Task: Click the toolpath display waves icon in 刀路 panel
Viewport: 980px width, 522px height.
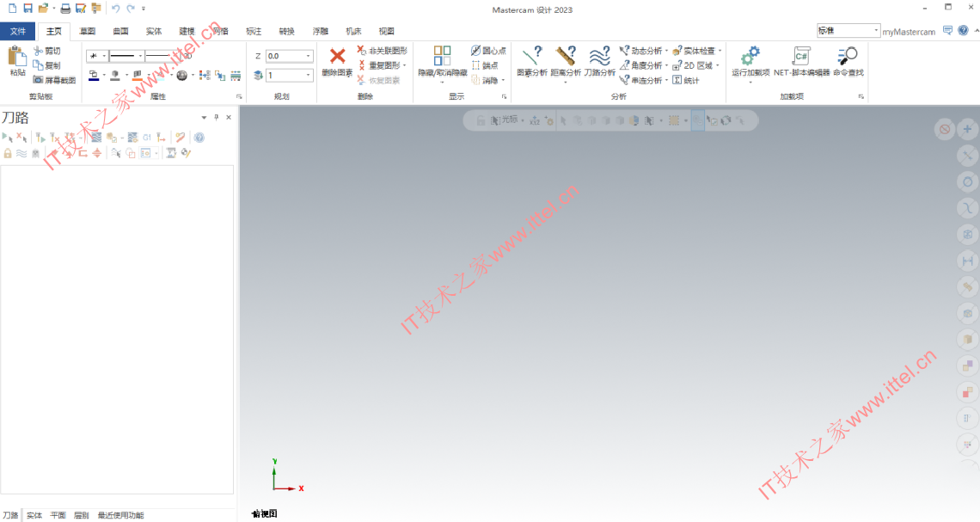Action: point(21,153)
